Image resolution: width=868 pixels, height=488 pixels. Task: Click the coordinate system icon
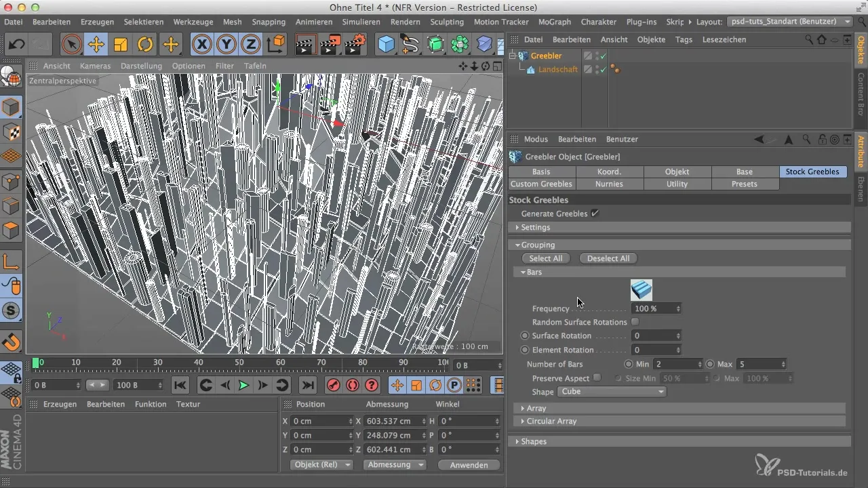coord(276,45)
